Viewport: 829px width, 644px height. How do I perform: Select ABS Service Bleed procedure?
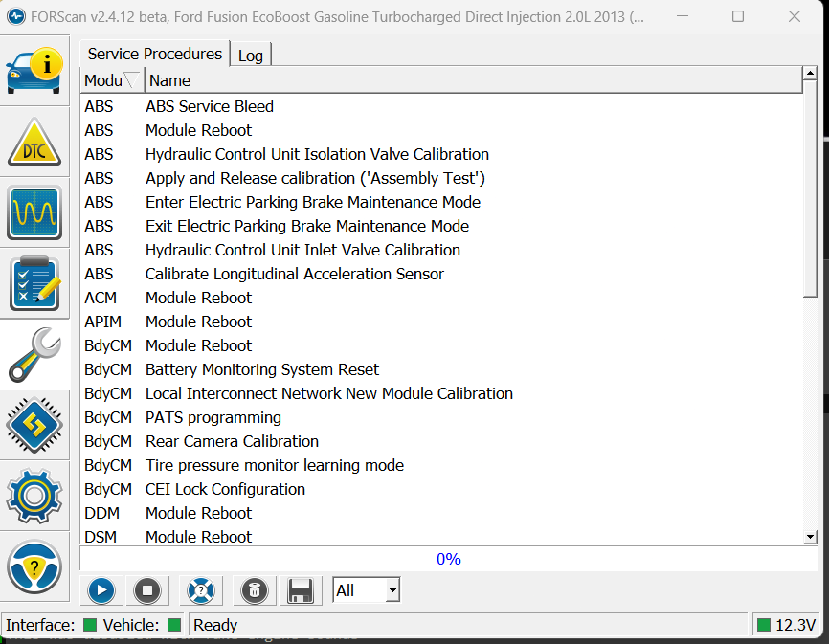(x=441, y=106)
